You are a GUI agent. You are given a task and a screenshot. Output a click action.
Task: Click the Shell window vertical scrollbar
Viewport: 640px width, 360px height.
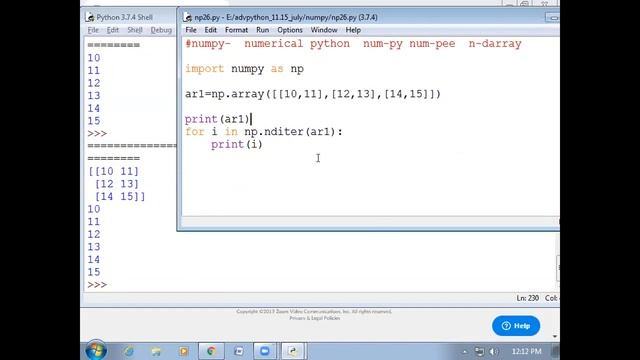click(x=558, y=267)
